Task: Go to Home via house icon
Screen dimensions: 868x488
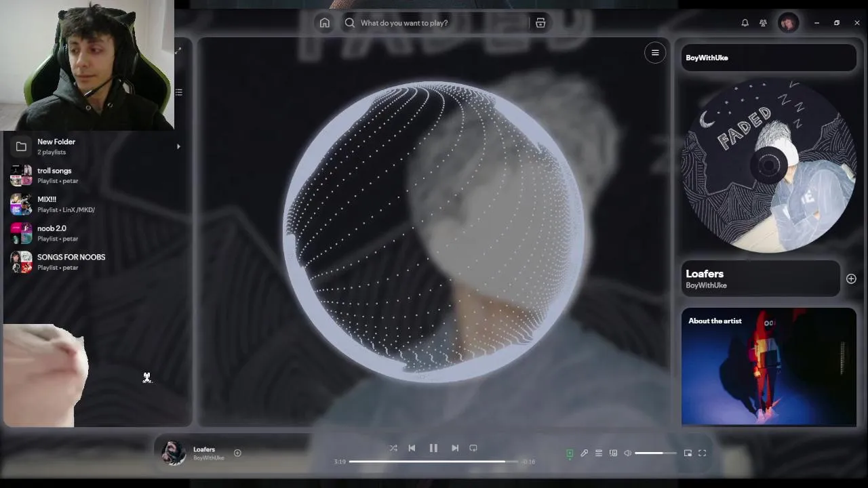Action: pos(325,23)
